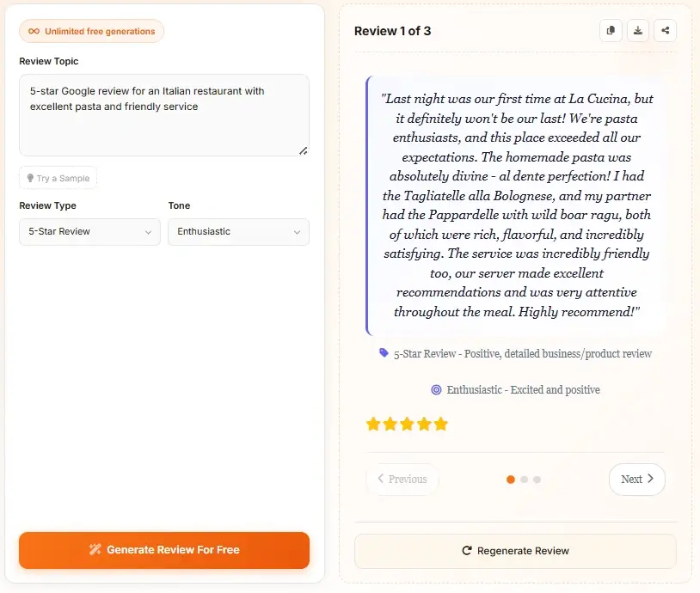Share the generated review
The image size is (700, 593).
click(665, 31)
